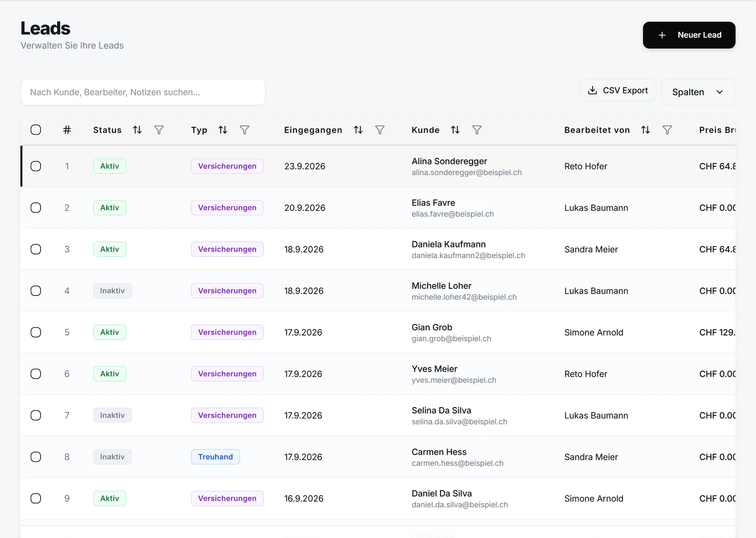Click the Aktiv badge for Daniel Da Silva

(110, 499)
